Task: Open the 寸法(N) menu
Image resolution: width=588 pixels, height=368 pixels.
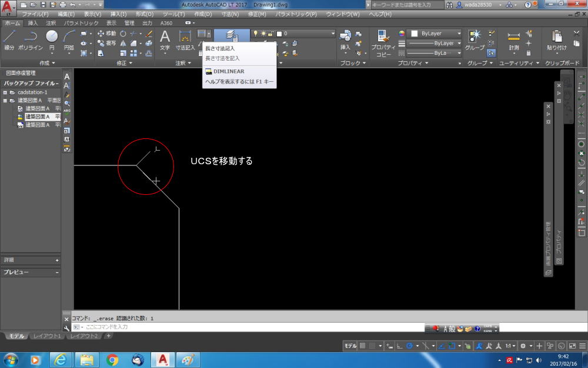Action: [230, 14]
